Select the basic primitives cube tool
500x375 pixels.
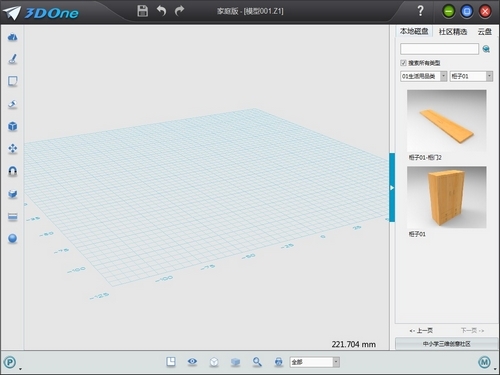(13, 126)
